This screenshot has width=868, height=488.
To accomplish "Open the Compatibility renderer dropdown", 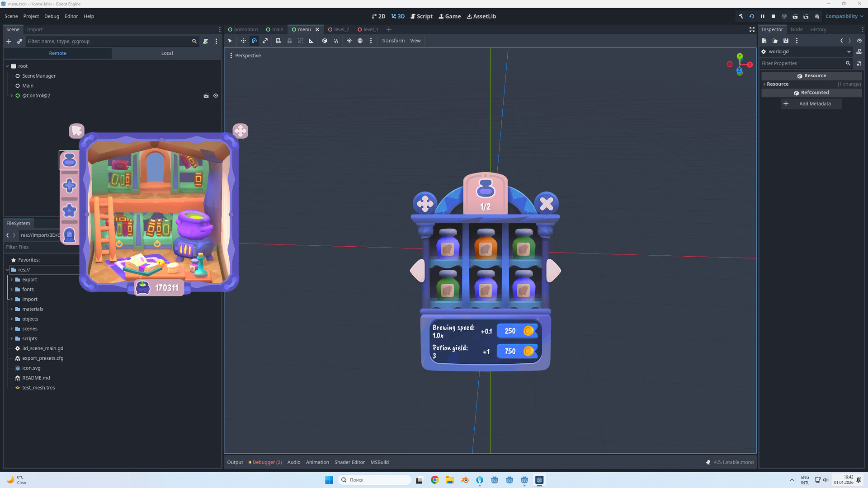I will click(844, 16).
